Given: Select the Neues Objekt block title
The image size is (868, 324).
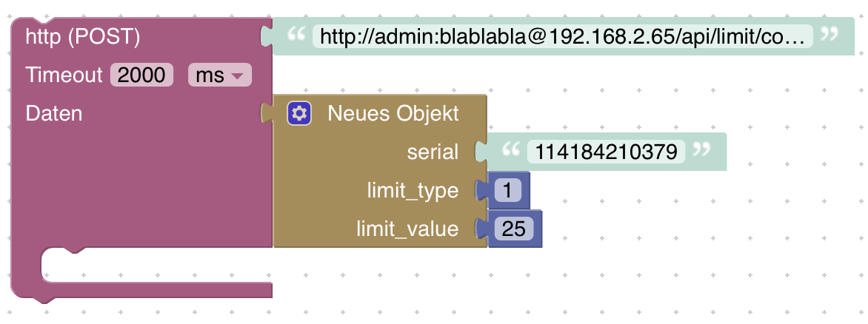Looking at the screenshot, I should [x=393, y=114].
